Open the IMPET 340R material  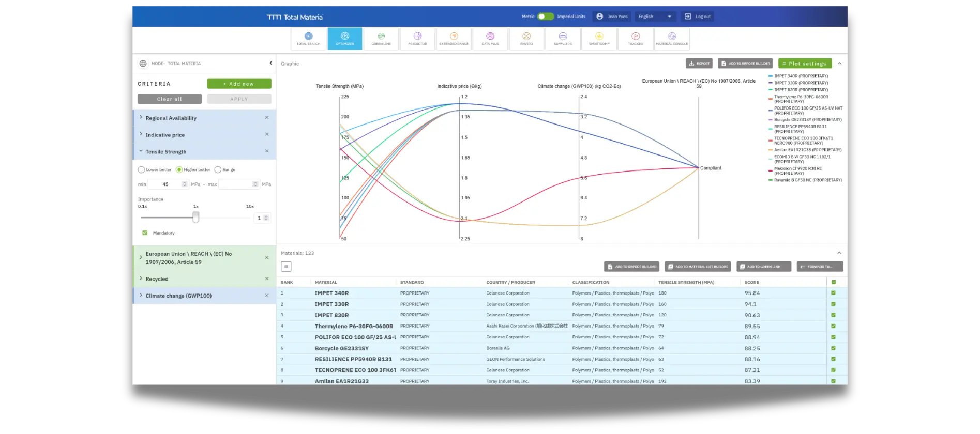point(331,293)
